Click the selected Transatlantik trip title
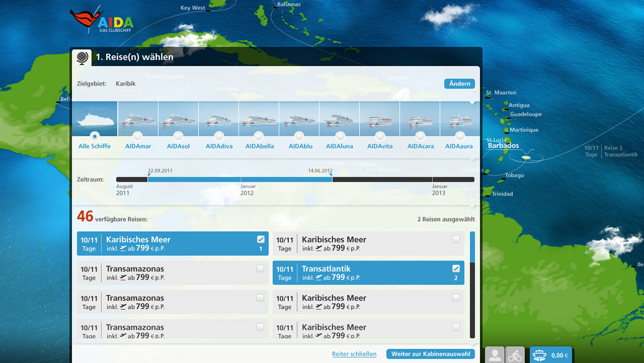 [x=326, y=269]
